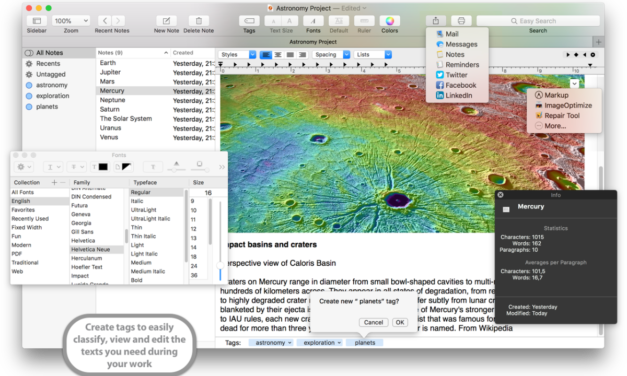The width and height of the screenshot is (627, 376).
Task: Increase text size with large A
Action: pos(290,21)
